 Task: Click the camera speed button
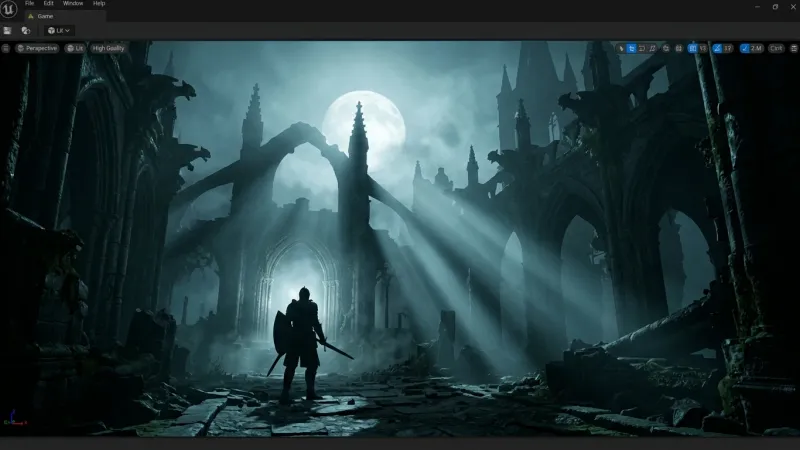(776, 48)
